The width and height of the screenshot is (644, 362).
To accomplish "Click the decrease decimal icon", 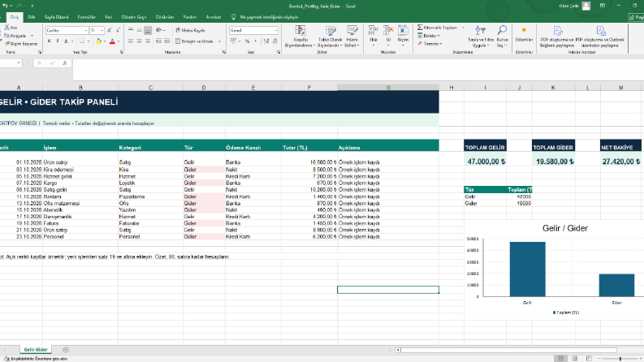I will [x=274, y=41].
